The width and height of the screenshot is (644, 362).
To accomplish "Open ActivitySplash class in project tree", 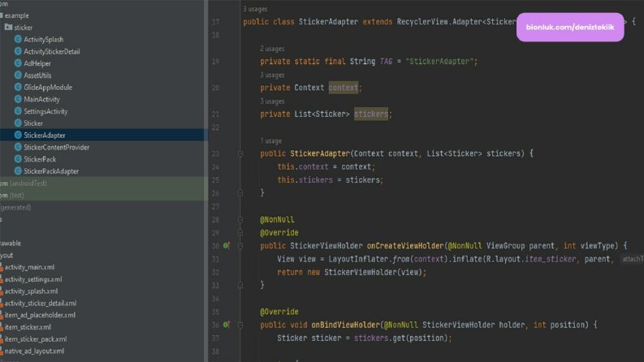I will 44,40.
